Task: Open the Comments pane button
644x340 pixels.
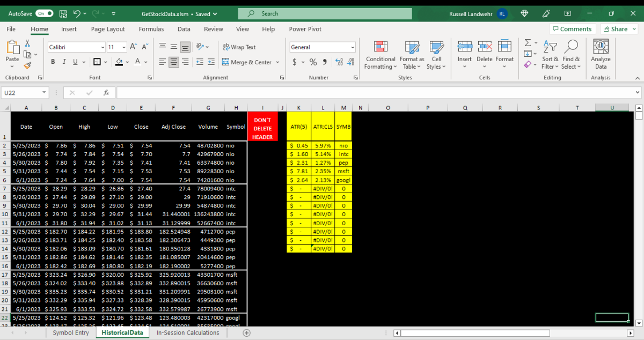Action: click(572, 29)
